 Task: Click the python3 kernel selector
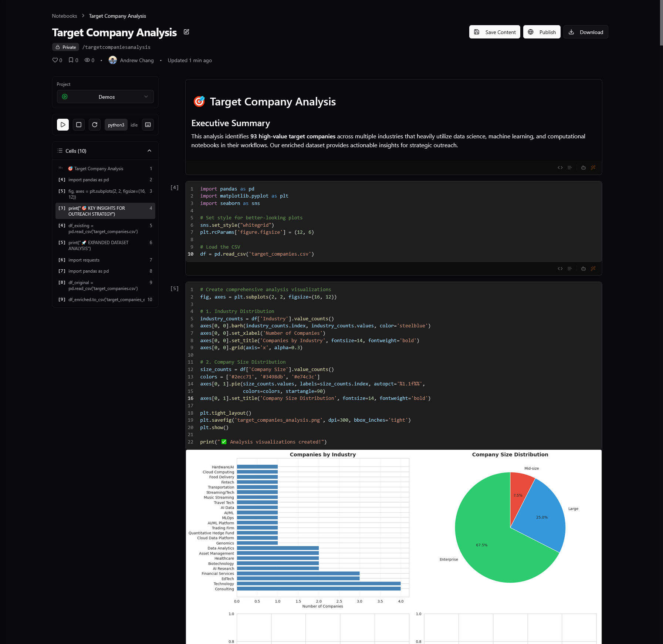tap(116, 125)
